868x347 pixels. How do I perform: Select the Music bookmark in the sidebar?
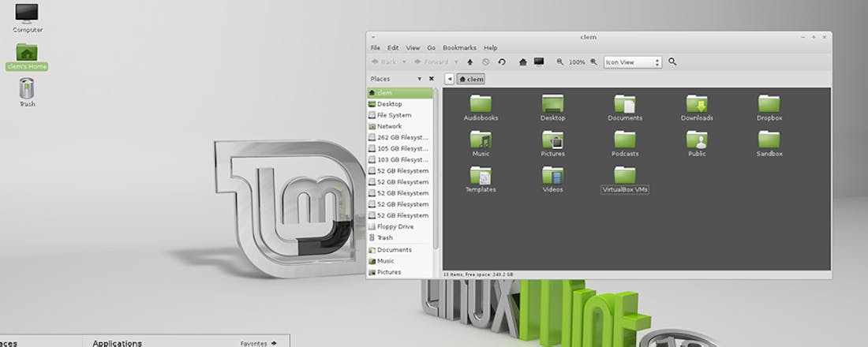(400, 261)
